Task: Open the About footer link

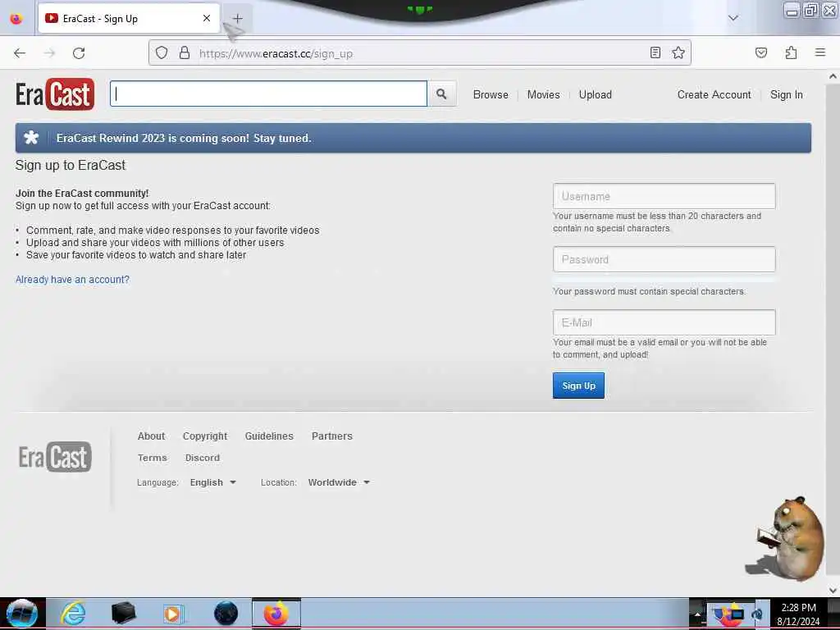Action: 151,436
